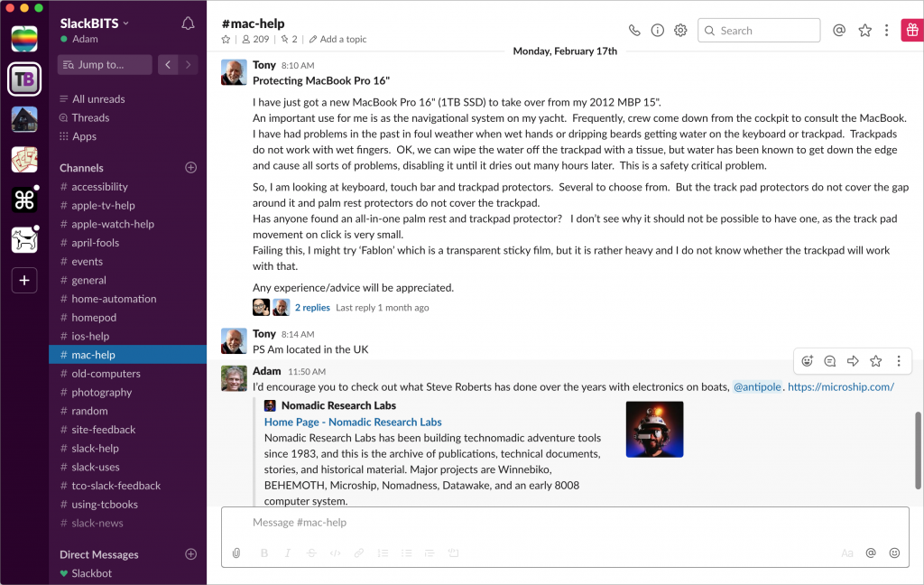Apply bold formatting in the message composer

point(263,552)
